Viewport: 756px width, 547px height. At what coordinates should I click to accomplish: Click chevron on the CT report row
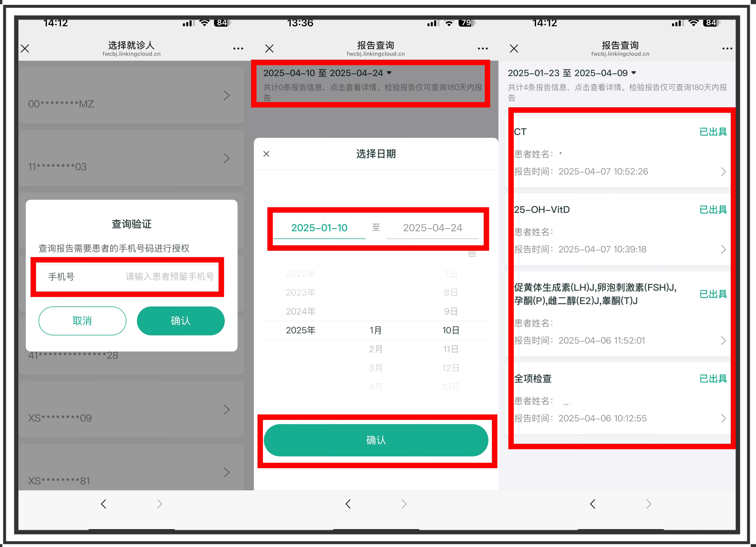[723, 172]
